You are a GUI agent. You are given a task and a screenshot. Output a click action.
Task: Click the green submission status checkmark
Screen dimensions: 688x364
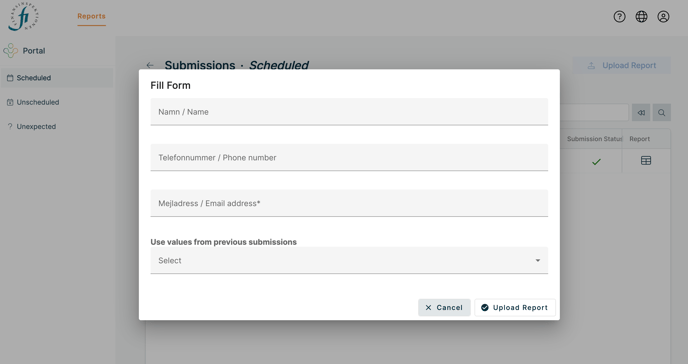click(596, 162)
